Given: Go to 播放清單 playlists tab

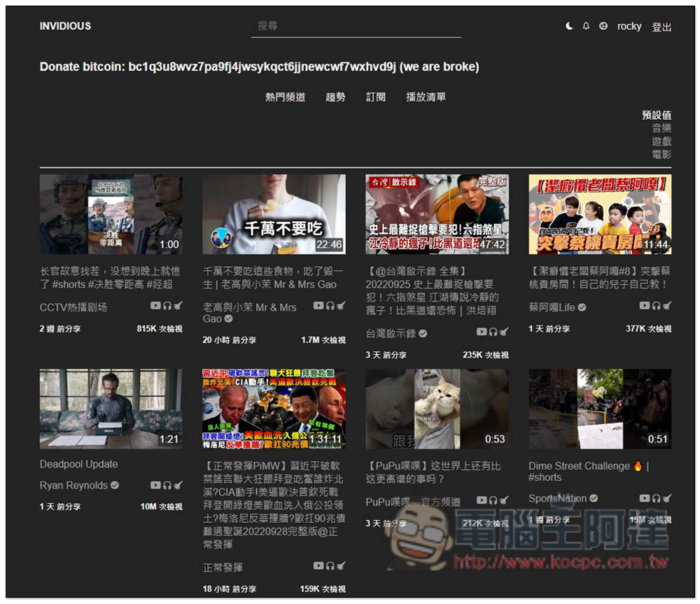Looking at the screenshot, I should point(426,97).
